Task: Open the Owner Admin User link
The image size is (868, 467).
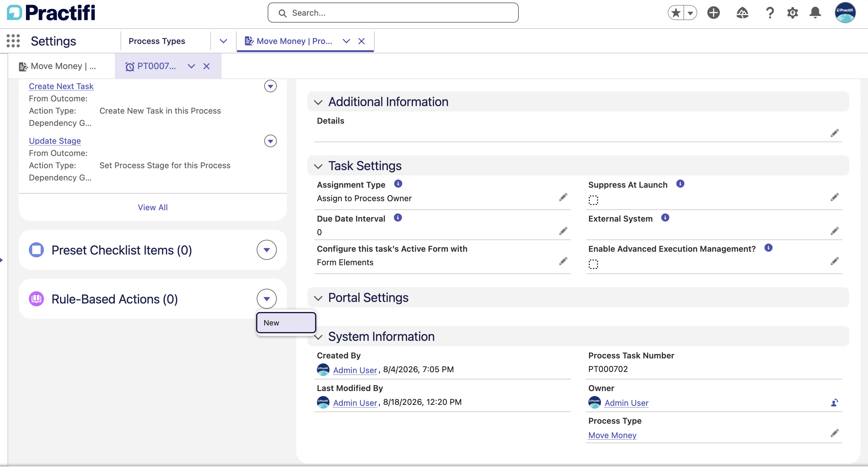Action: coord(626,403)
